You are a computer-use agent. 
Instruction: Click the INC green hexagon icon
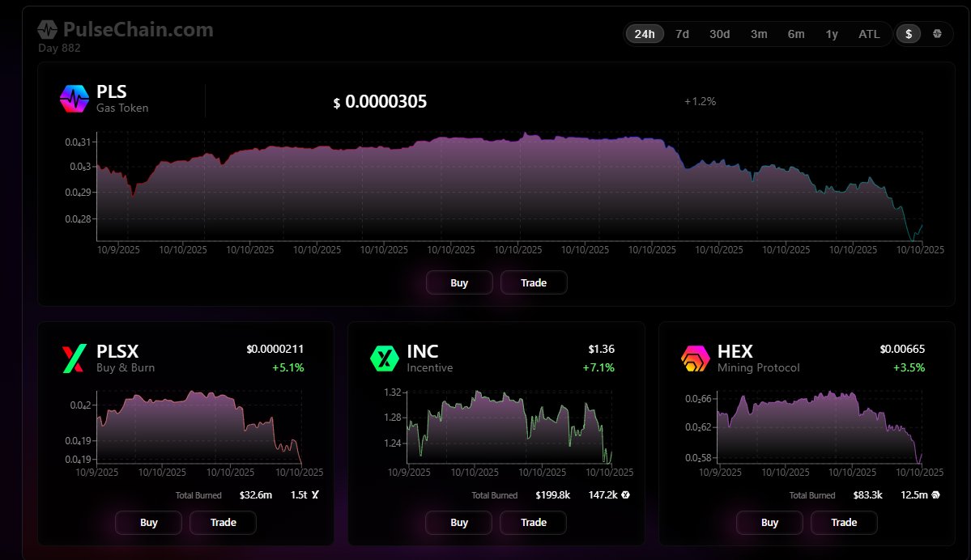[384, 358]
